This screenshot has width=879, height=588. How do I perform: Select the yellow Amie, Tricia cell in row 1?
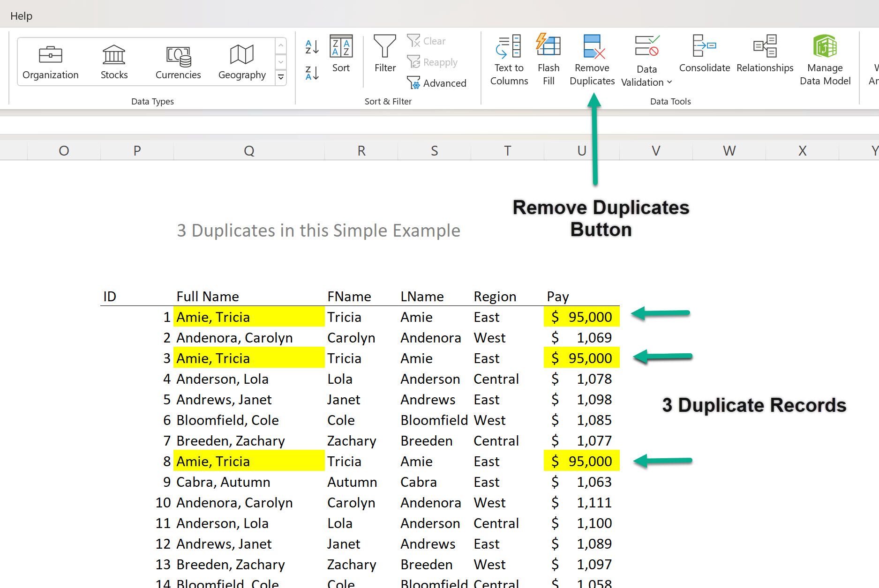[x=248, y=317]
